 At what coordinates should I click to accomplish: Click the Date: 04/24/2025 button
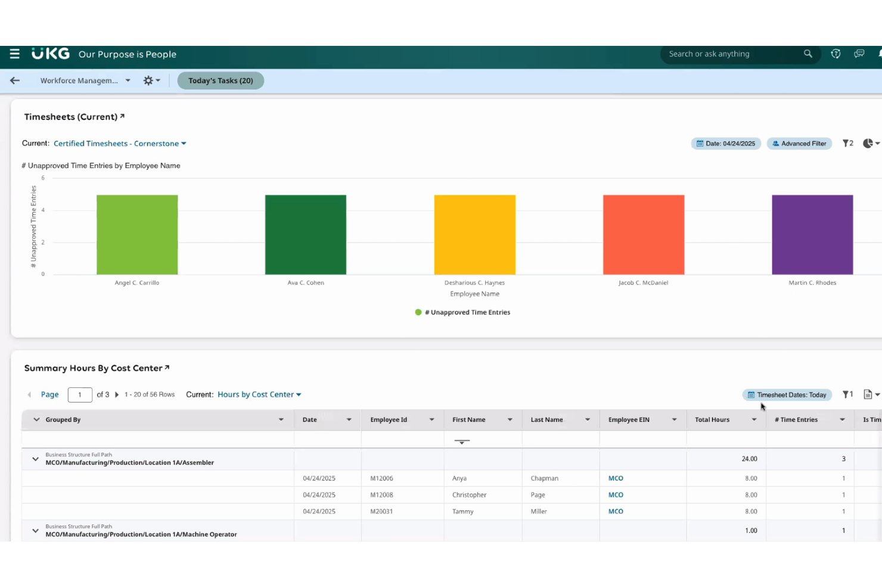(x=725, y=144)
